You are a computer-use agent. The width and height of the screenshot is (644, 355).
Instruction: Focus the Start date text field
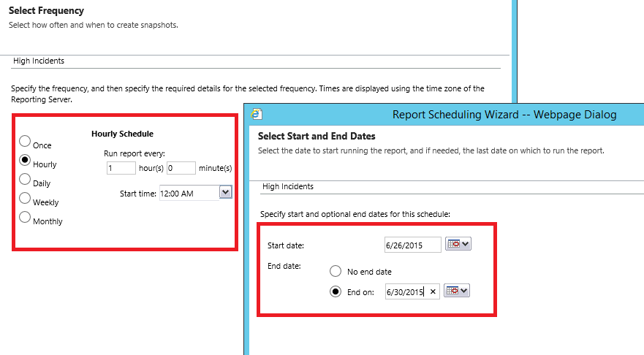(x=412, y=245)
